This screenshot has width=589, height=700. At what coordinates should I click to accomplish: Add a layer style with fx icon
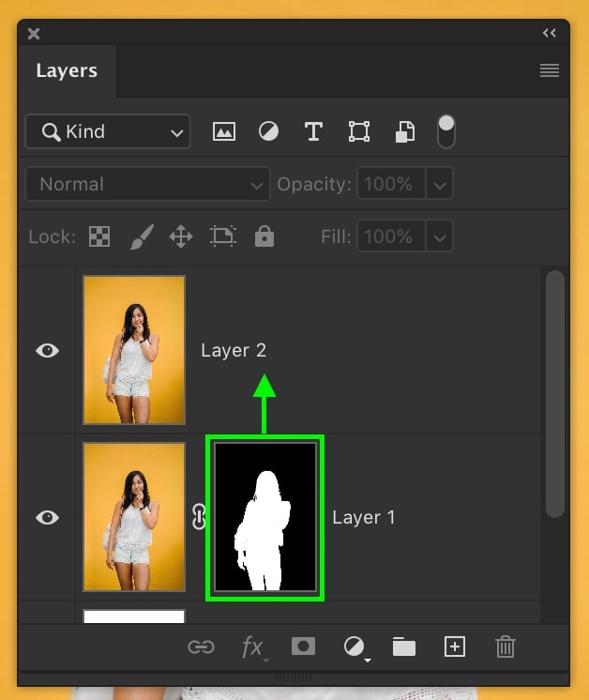point(253,647)
